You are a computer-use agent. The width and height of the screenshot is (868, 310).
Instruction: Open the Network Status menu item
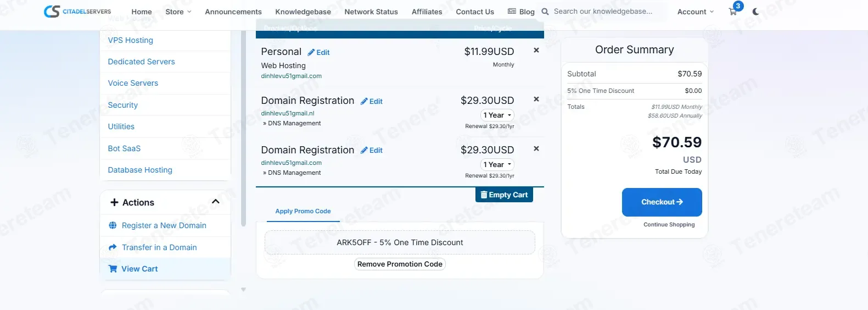tap(371, 12)
